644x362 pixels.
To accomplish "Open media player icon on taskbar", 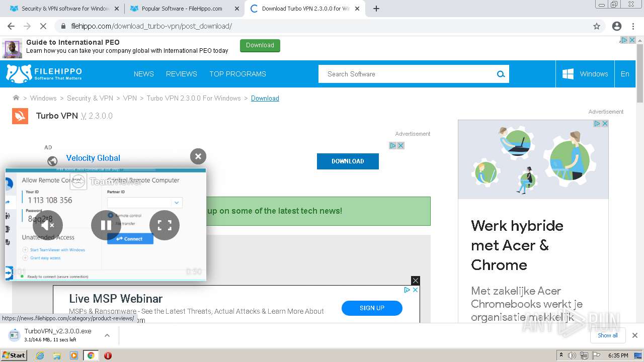I will (74, 355).
